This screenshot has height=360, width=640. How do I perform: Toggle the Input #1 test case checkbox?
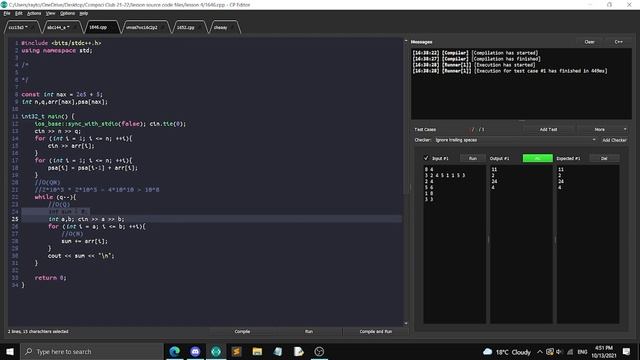pyautogui.click(x=426, y=158)
